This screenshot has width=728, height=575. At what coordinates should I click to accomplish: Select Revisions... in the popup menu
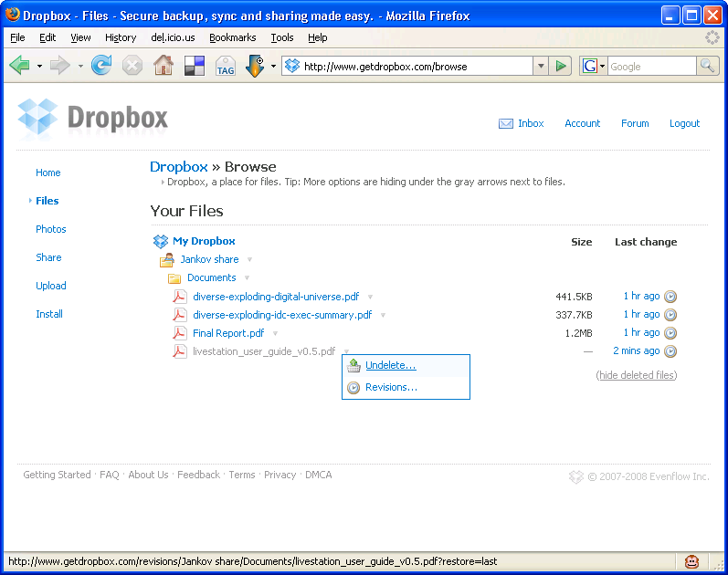click(391, 387)
